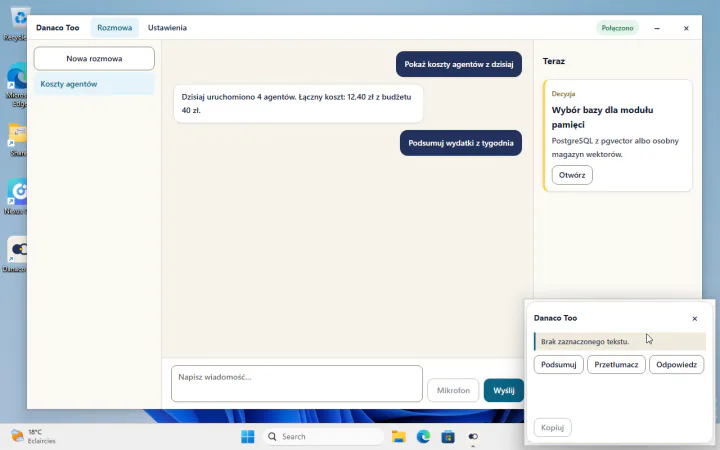Click reply 'Dzisiaj uruchomiono 4 agentów'
The width and height of the screenshot is (720, 450).
[x=298, y=104]
